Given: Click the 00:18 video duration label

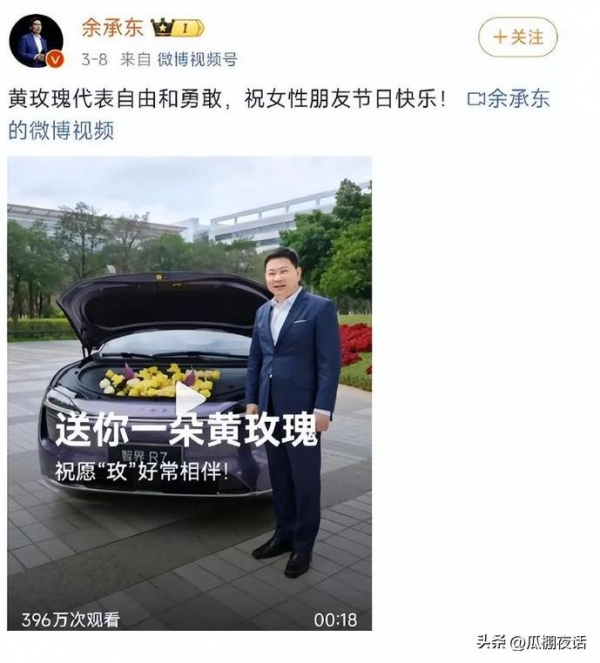Looking at the screenshot, I should [x=335, y=620].
